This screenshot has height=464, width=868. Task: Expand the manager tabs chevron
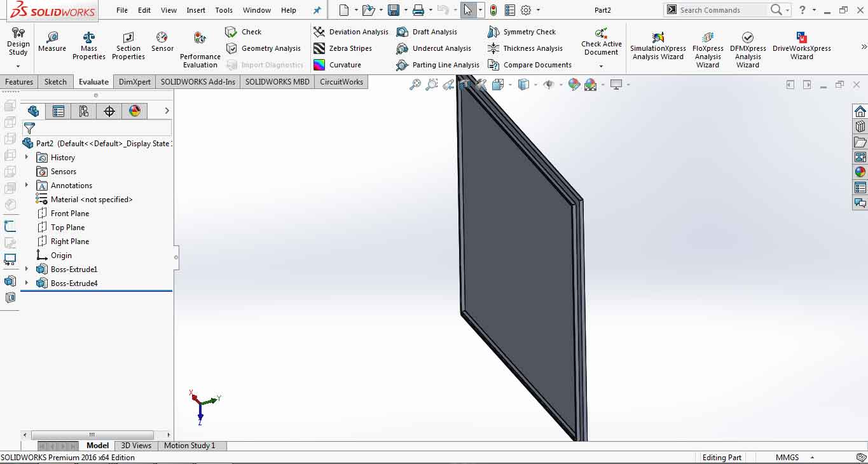[x=167, y=111]
